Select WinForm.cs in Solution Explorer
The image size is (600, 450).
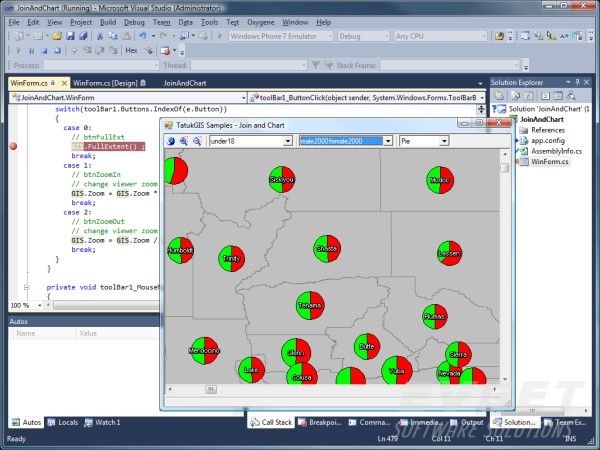(x=549, y=161)
